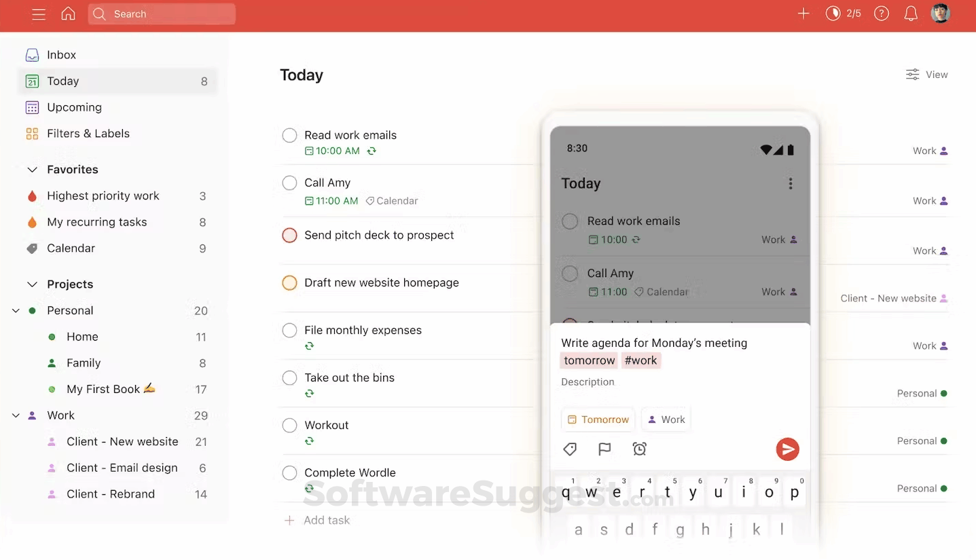976x560 pixels.
Task: Complete the 'Workout' task circle
Action: coord(289,425)
